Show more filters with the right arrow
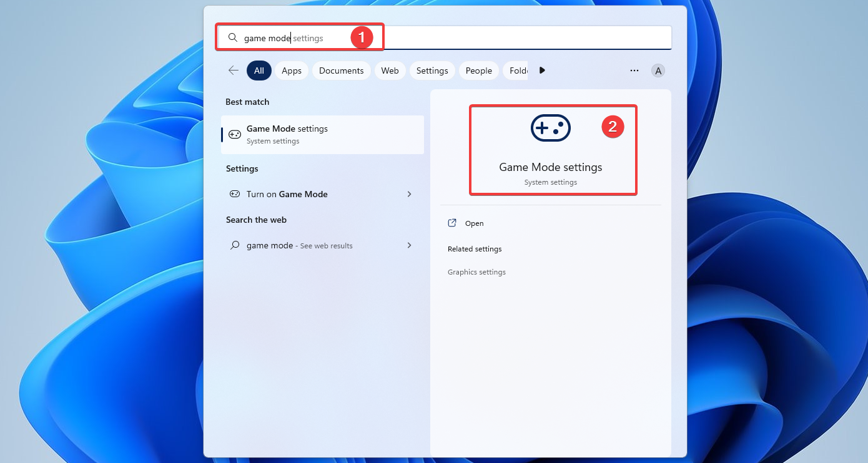Screen dimensions: 868x463 (x=542, y=71)
